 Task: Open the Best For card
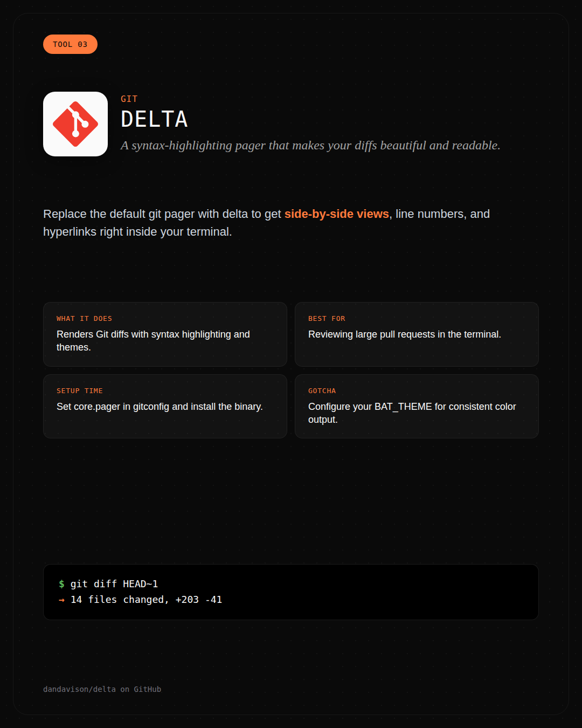tap(417, 334)
